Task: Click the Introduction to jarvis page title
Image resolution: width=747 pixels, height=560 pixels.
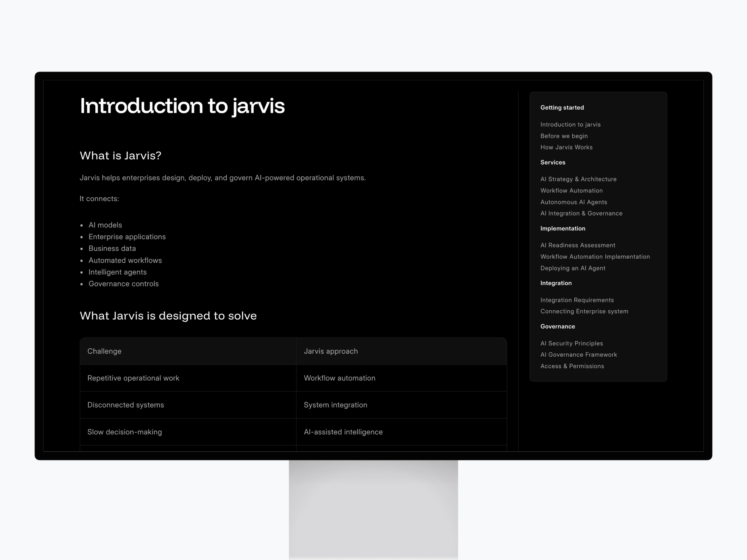Action: point(182,106)
